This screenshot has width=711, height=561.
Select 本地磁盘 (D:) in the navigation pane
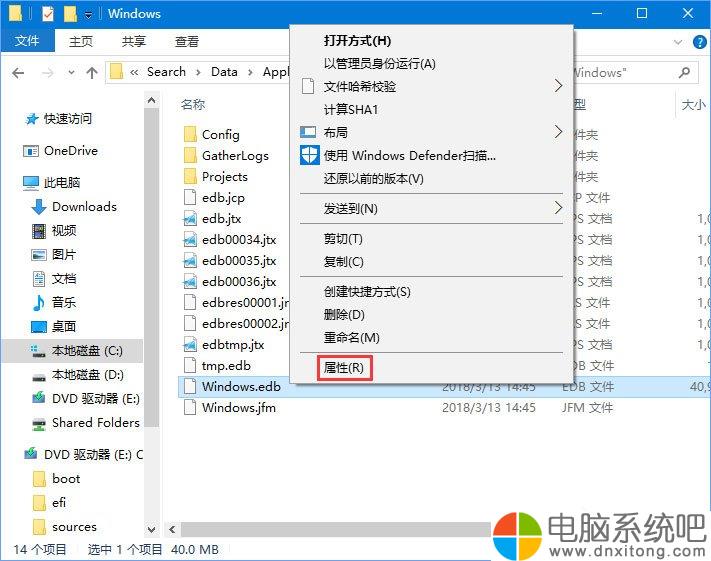coord(78,375)
